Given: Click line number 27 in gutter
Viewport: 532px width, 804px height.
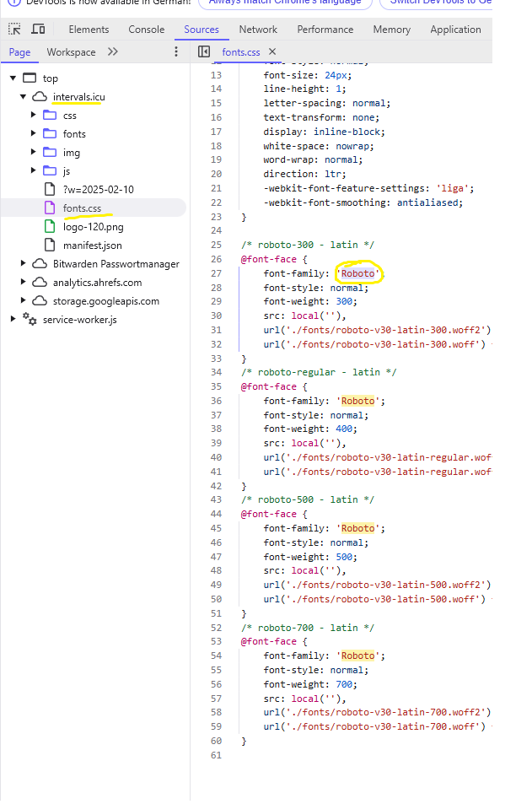Looking at the screenshot, I should click(x=217, y=273).
